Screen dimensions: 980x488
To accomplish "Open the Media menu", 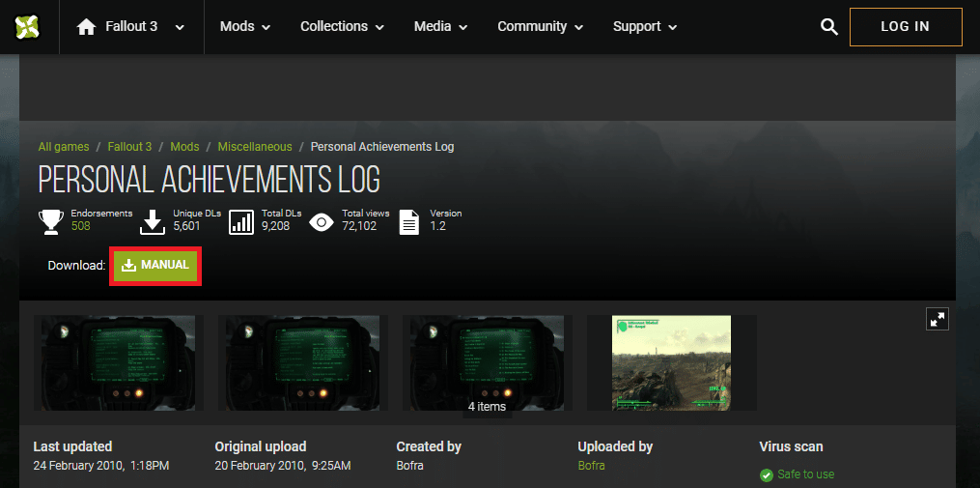I will click(x=440, y=27).
